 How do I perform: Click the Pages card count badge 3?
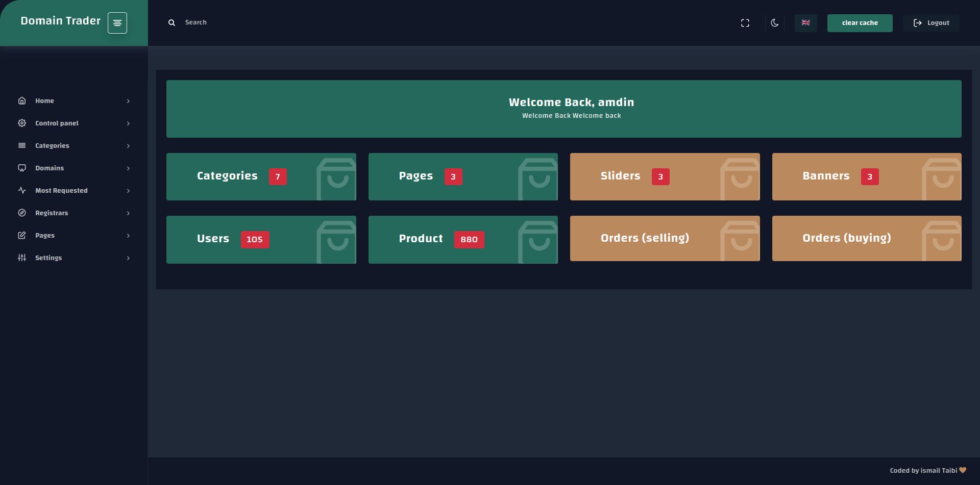pyautogui.click(x=453, y=176)
